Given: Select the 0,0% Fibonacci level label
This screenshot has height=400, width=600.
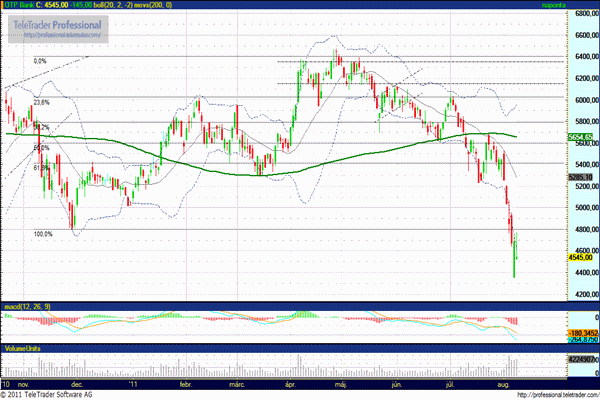Looking at the screenshot, I should (41, 61).
